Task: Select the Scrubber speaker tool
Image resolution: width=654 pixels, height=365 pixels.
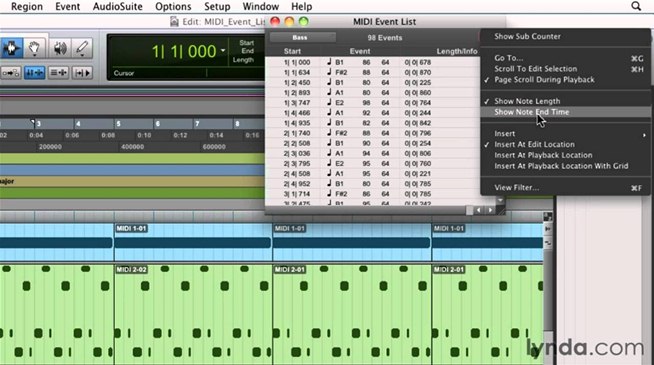Action: tap(60, 48)
